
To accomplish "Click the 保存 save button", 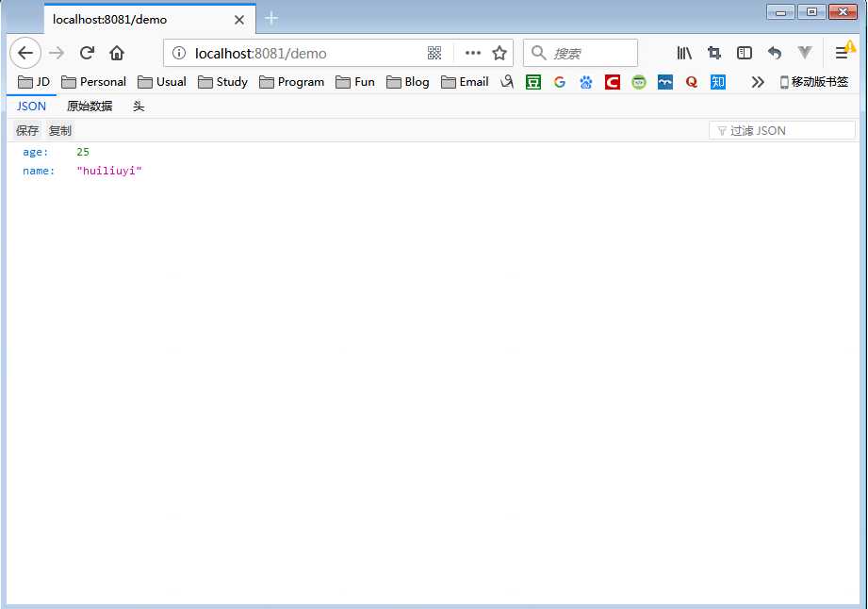I will 27,131.
